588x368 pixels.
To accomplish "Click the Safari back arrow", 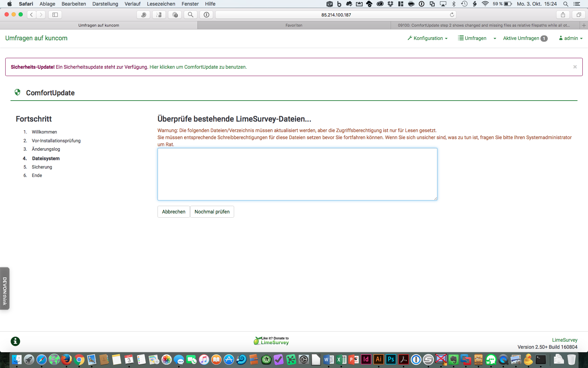I will [31, 15].
